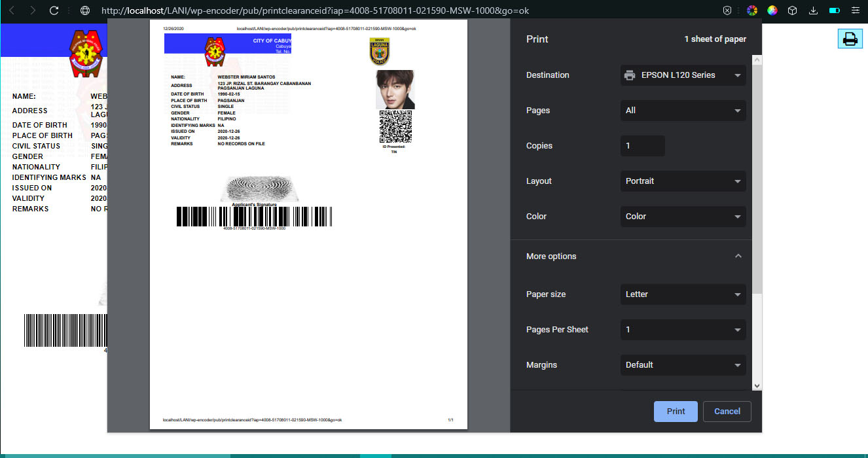Toggle the battery saver icon in toolbar
Viewport: 868px width, 458px height.
[834, 10]
